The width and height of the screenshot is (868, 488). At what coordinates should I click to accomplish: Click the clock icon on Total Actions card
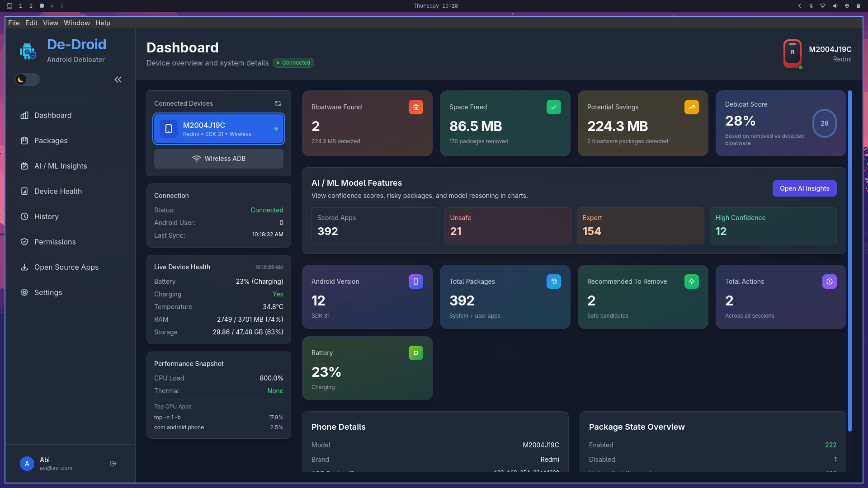click(x=829, y=282)
